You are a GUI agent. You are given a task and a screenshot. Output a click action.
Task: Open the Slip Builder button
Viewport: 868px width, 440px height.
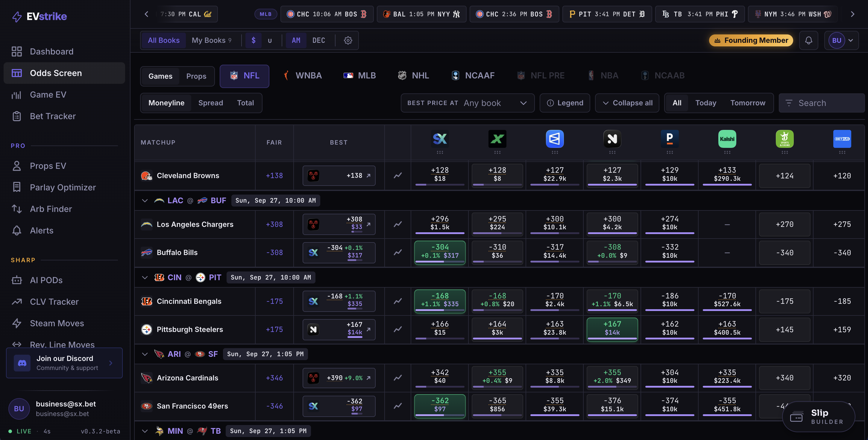[x=819, y=416]
